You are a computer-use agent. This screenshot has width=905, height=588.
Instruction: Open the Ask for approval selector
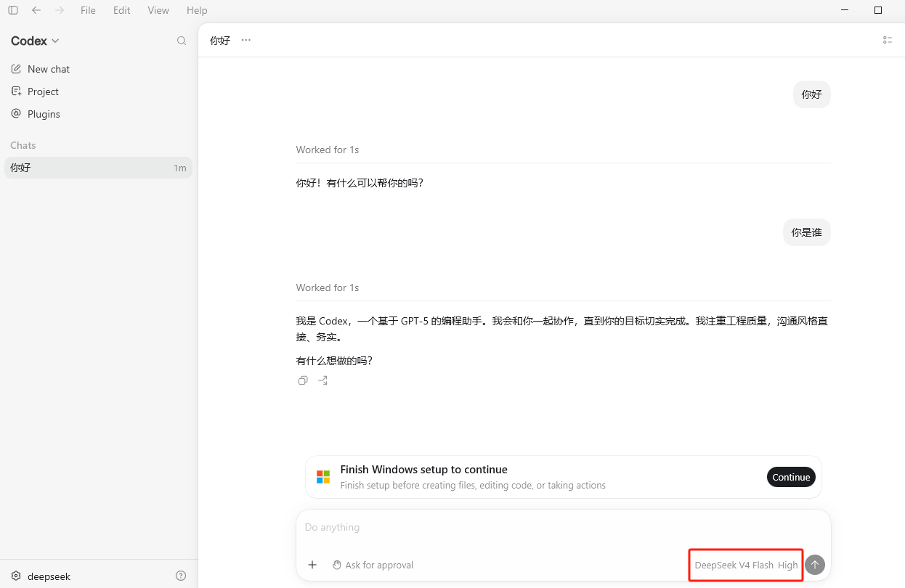tap(373, 565)
